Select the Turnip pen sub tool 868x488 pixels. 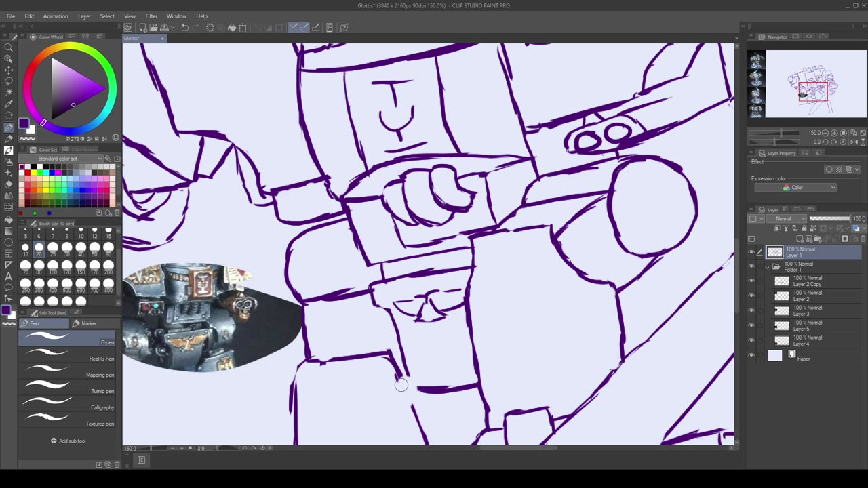[x=68, y=386]
